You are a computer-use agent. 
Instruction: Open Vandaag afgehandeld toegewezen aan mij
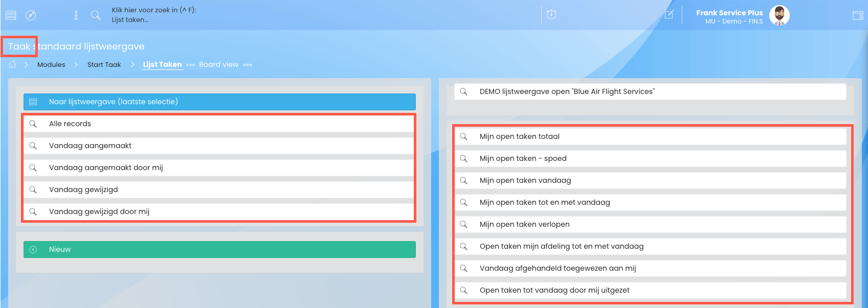(x=650, y=268)
